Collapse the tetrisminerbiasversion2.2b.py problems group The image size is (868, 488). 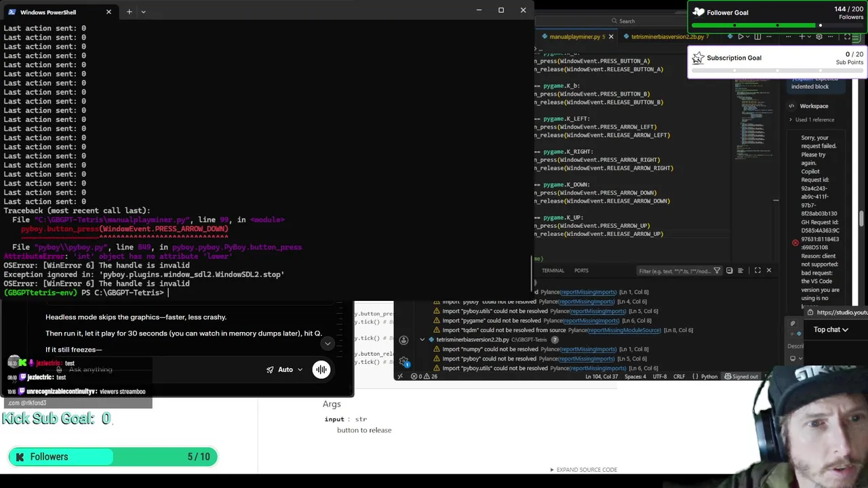[422, 340]
